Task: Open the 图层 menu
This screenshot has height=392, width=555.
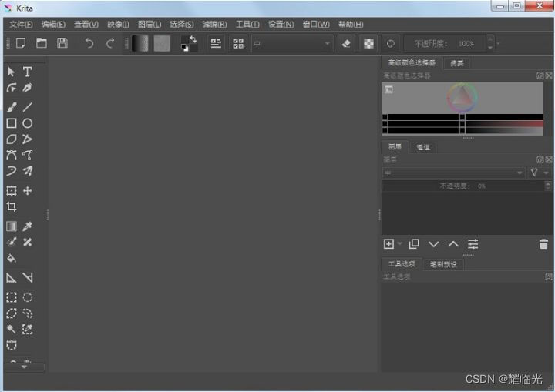Action: (150, 25)
